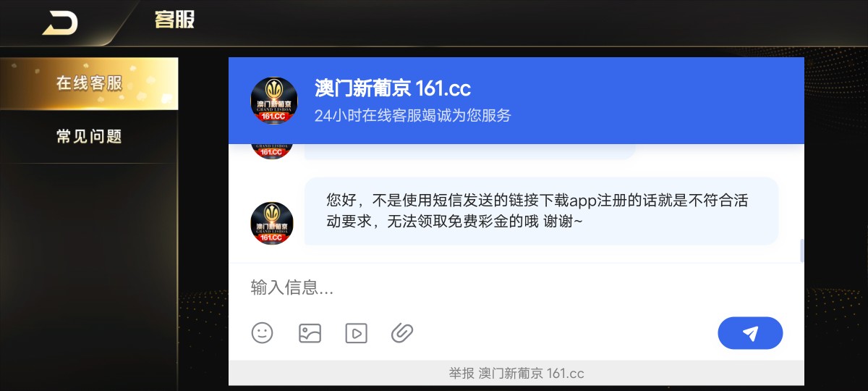Click the 24小时在线客服 subtitle text

coord(413,116)
